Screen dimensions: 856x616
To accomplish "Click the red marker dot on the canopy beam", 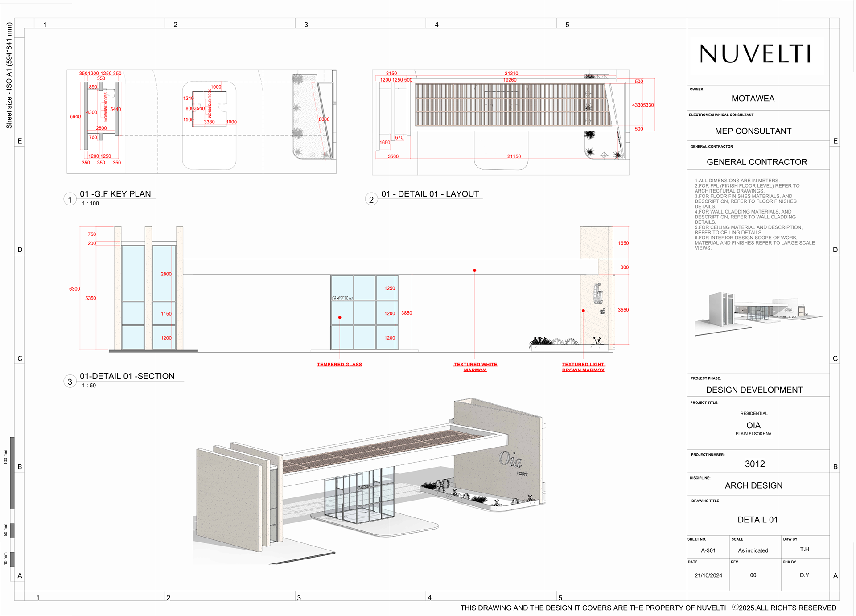I will 474,271.
